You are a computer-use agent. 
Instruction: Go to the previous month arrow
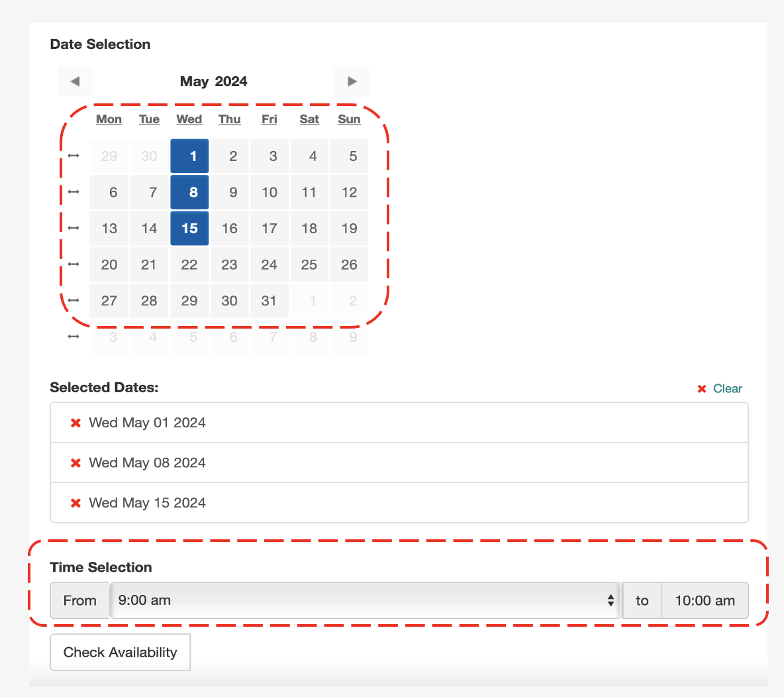[75, 81]
